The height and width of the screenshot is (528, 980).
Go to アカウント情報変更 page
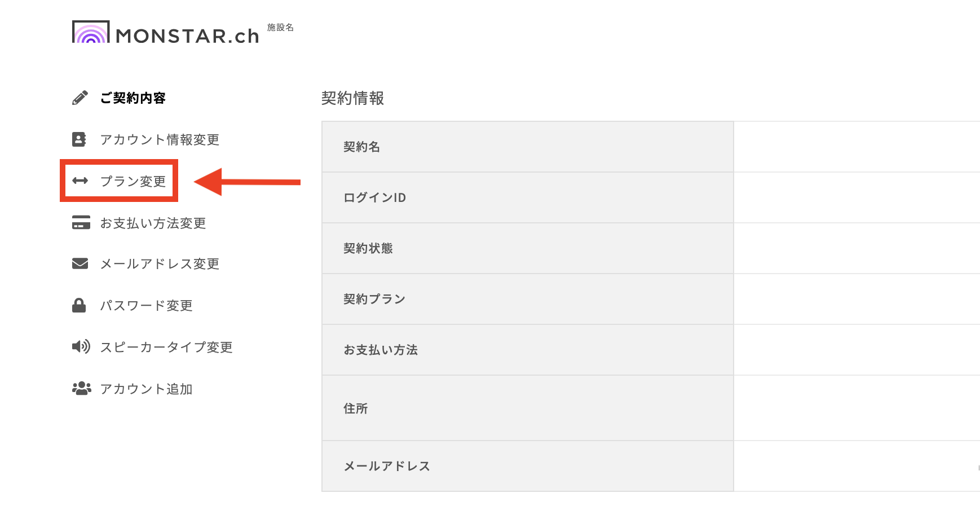(160, 140)
